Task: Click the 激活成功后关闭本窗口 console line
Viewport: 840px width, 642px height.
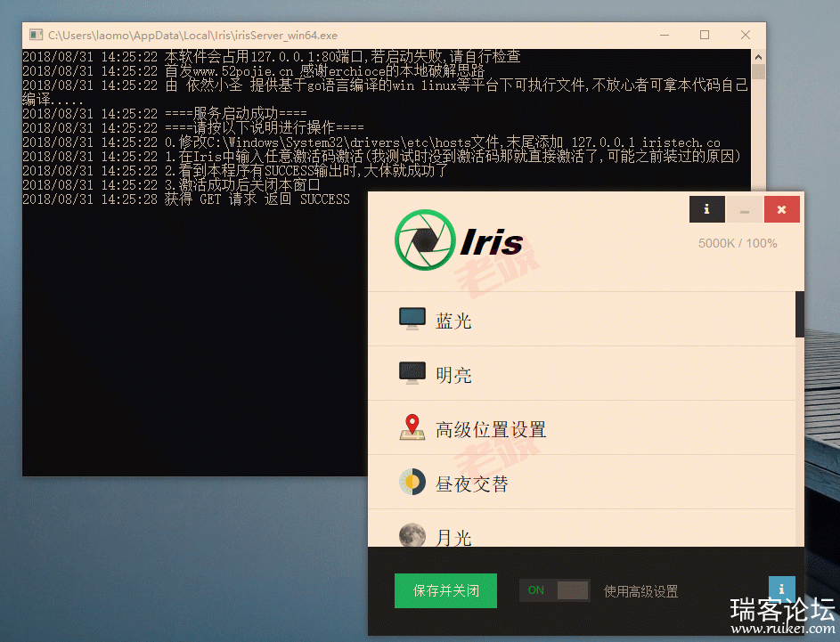Action: pyautogui.click(x=171, y=184)
